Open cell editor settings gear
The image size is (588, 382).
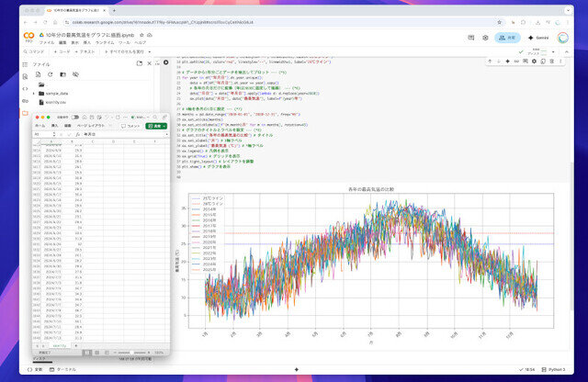pyautogui.click(x=534, y=62)
